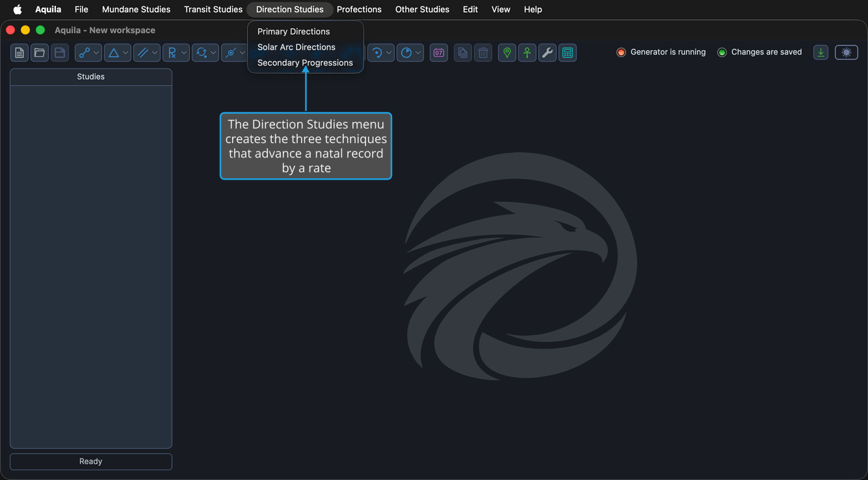Viewport: 868px width, 480px height.
Task: Open the Other Studies menu
Action: coord(422,9)
